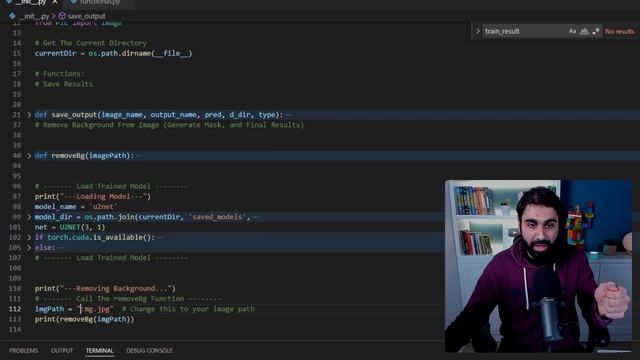The height and width of the screenshot is (360, 640).
Task: Click "# Change this to your image path" comment
Action: point(188,309)
